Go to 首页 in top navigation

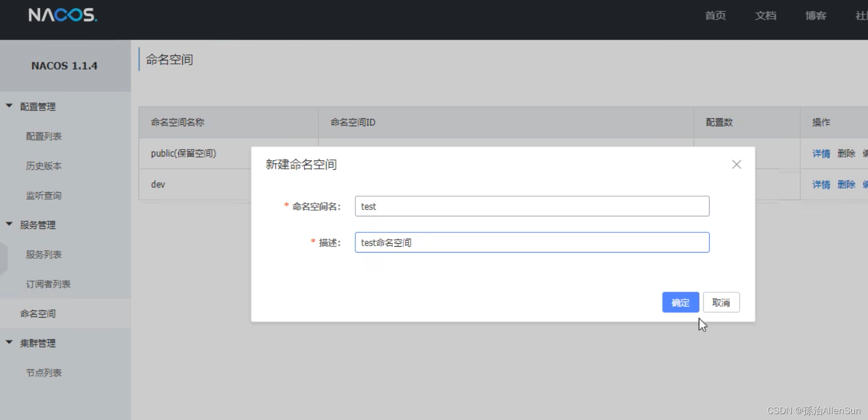click(715, 16)
